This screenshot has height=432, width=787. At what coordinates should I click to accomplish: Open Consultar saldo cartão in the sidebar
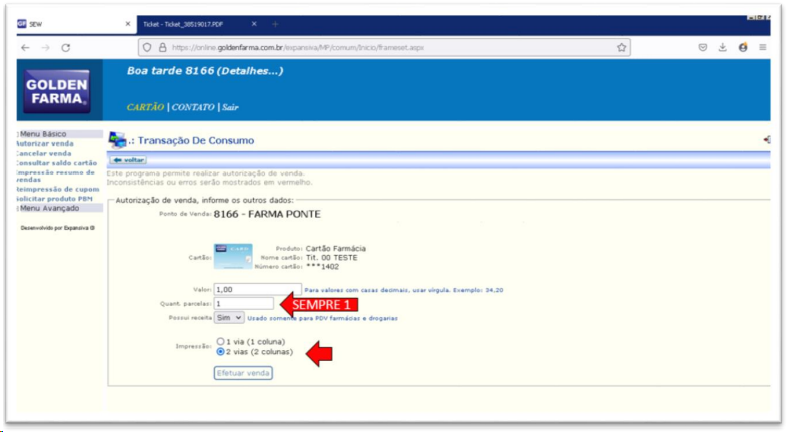click(x=56, y=163)
